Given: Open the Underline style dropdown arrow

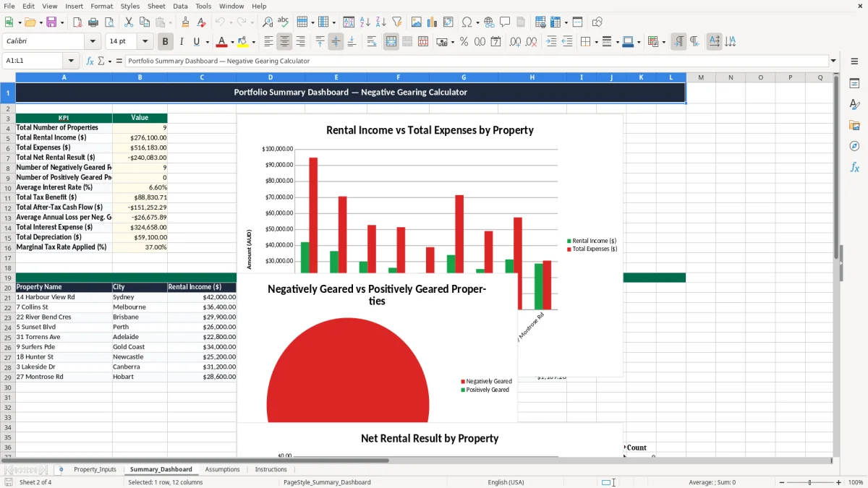Looking at the screenshot, I should (x=207, y=42).
